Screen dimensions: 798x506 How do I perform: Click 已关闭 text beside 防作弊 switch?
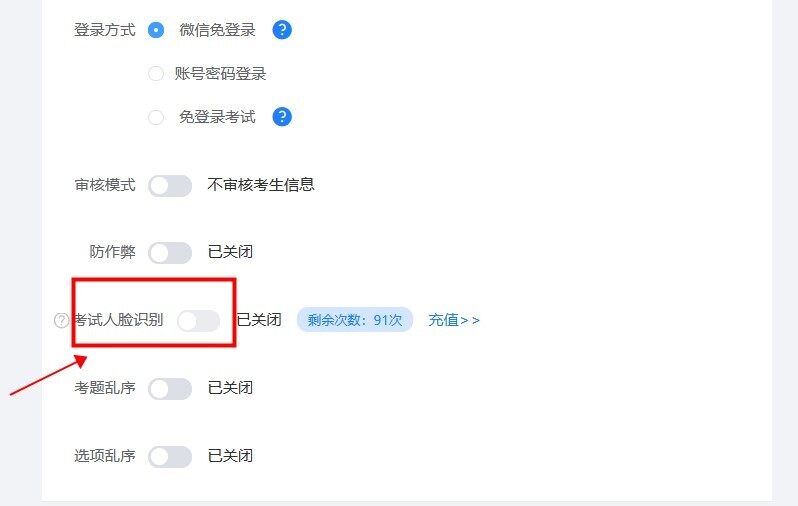231,252
